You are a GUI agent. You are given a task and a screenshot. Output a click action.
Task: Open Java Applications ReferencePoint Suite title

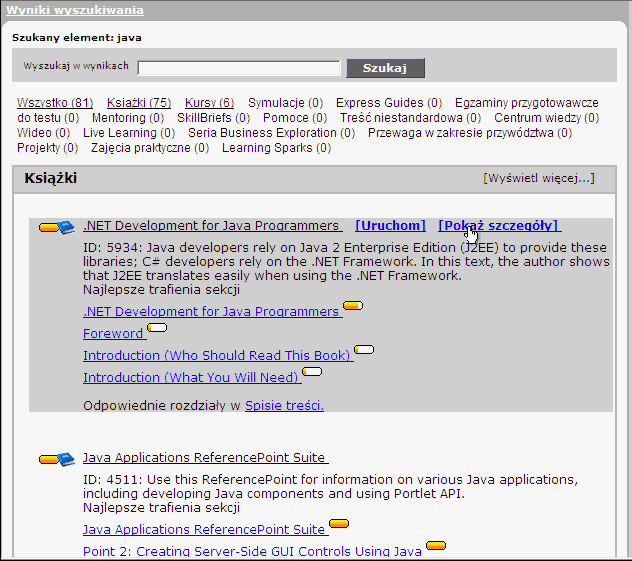click(x=206, y=458)
